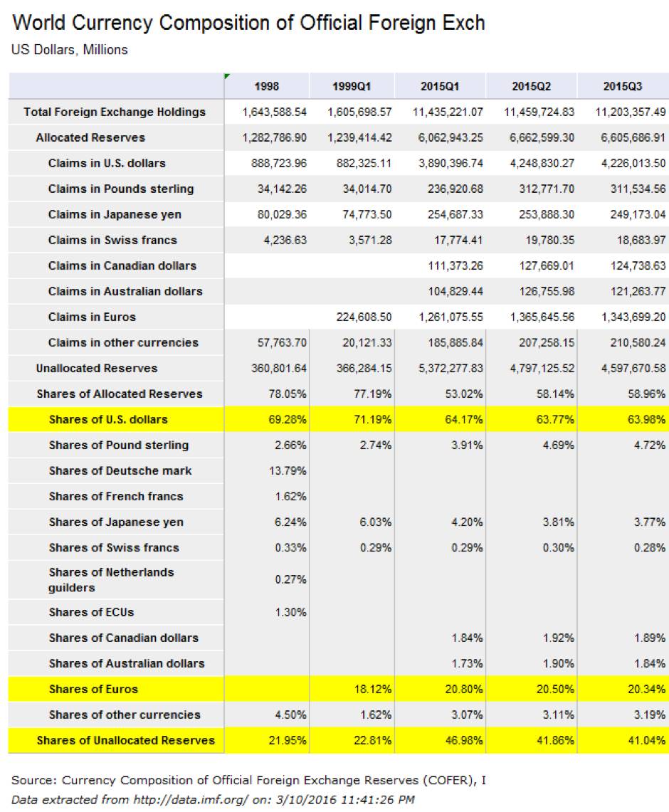
Task: Click the World Currency Composition title
Action: point(248,23)
